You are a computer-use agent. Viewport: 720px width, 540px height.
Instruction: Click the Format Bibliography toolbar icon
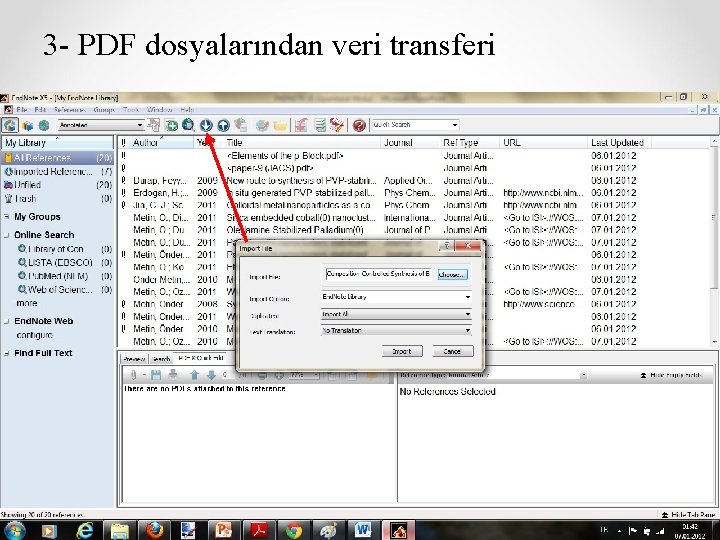(320, 125)
